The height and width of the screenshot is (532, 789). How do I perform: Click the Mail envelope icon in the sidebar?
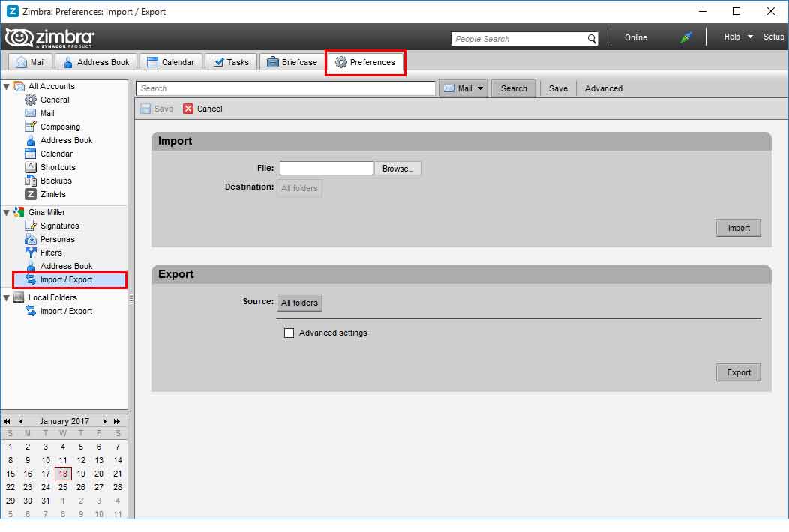(31, 113)
